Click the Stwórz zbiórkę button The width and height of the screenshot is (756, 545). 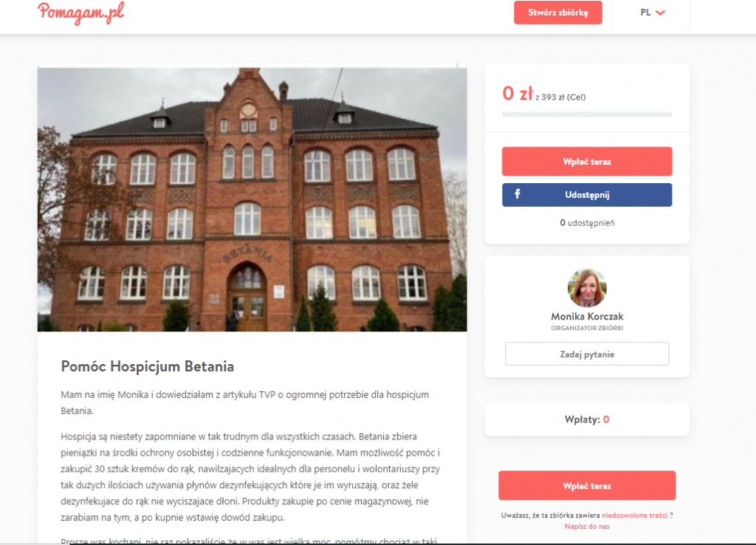point(558,13)
